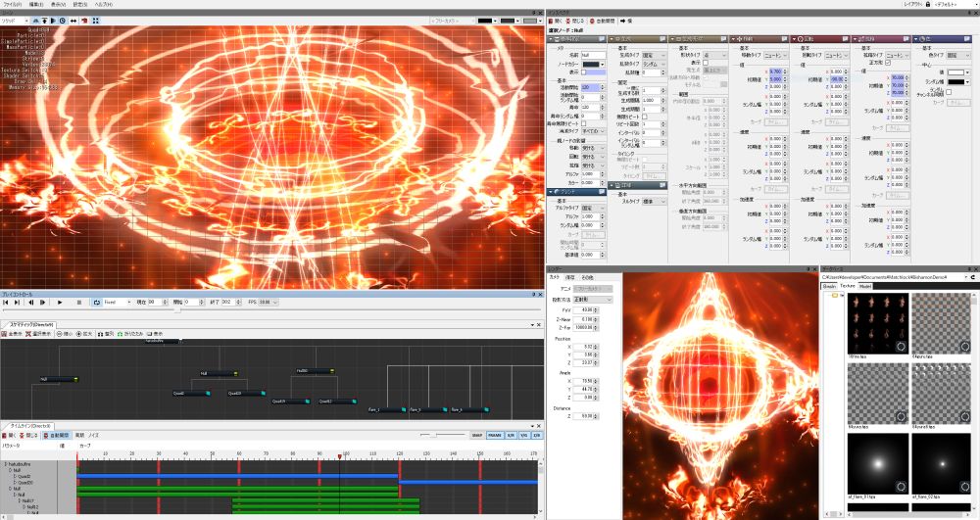Open the ファイル menu
The width and height of the screenshot is (980, 520).
pos(13,4)
